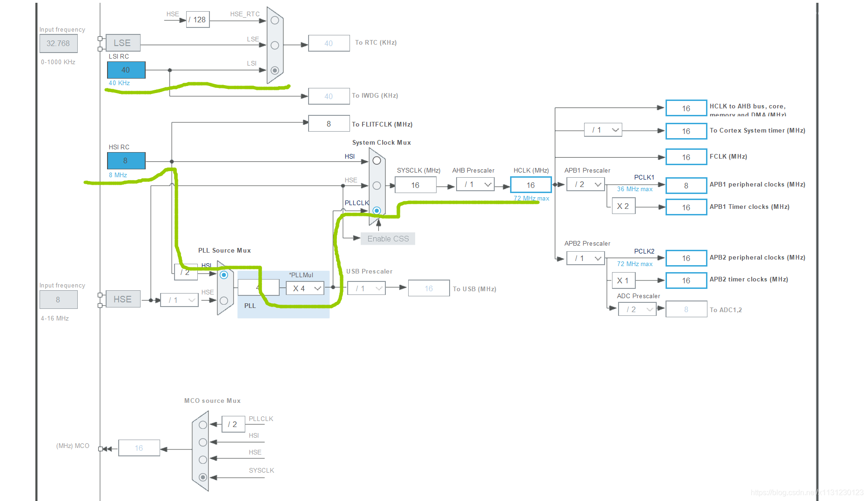The height and width of the screenshot is (501, 868).
Task: Click the System Clock Mux label
Action: click(382, 142)
